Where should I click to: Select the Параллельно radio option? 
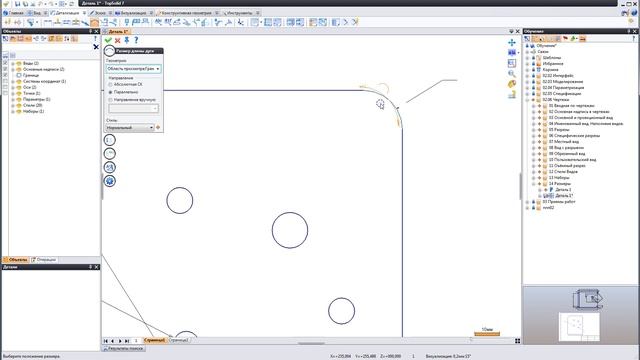[110, 92]
